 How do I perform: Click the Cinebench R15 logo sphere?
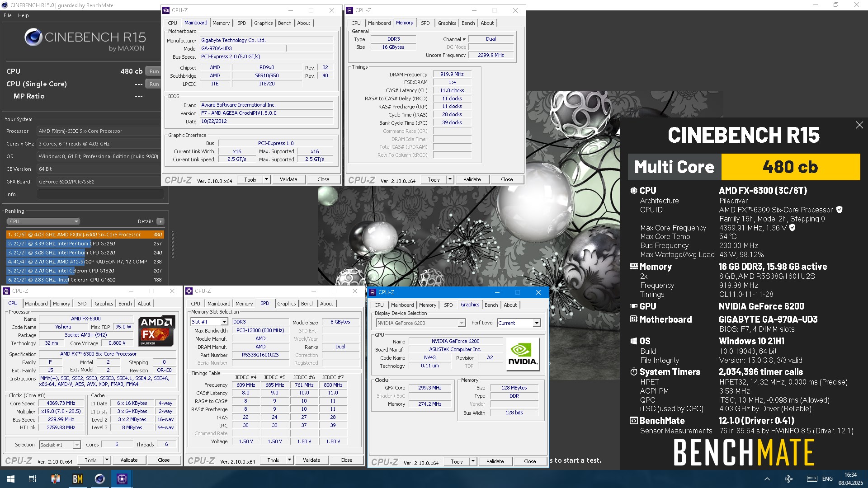[33, 37]
